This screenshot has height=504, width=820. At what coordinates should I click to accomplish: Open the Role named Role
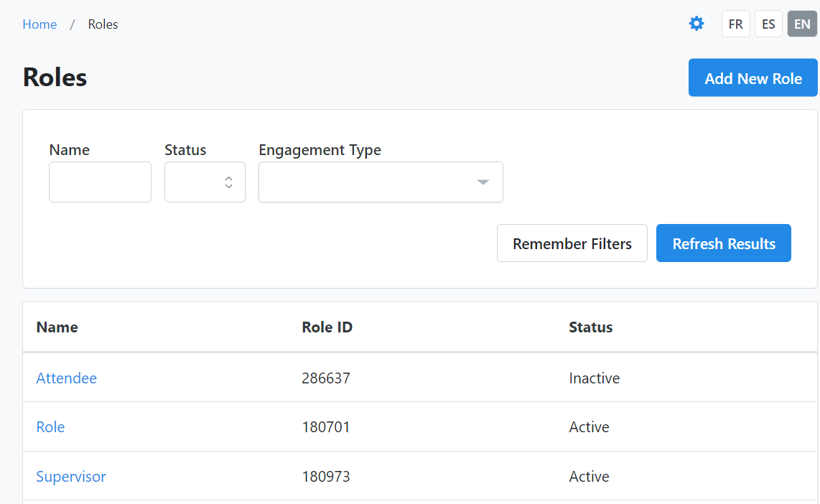pos(50,426)
